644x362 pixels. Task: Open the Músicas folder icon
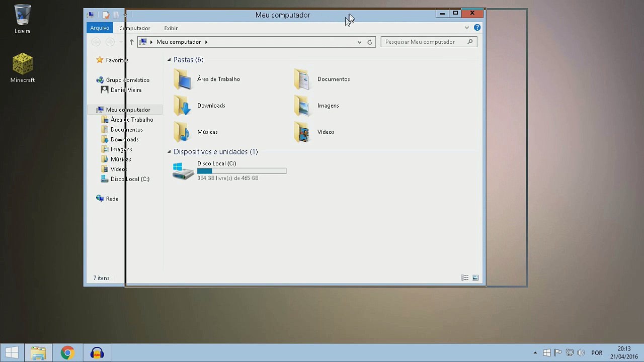[x=182, y=132]
